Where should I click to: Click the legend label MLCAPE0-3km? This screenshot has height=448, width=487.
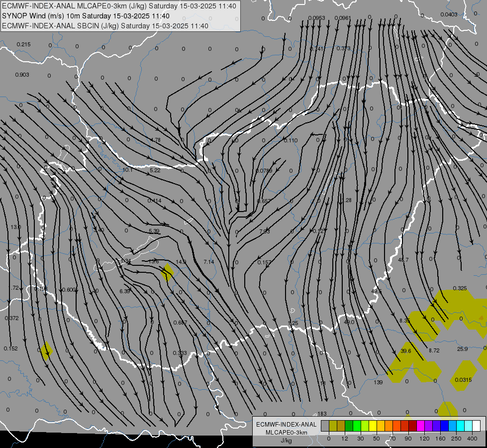[287, 433]
